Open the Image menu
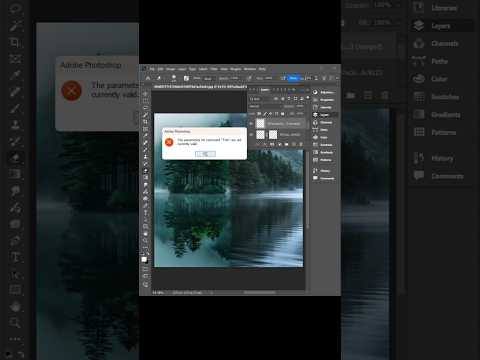This screenshot has height=360, width=480. click(170, 69)
